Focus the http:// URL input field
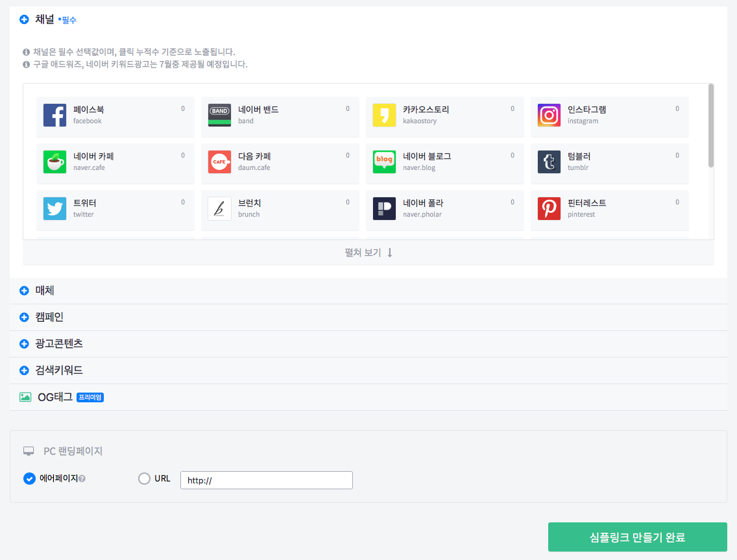The image size is (737, 560). coord(267,480)
